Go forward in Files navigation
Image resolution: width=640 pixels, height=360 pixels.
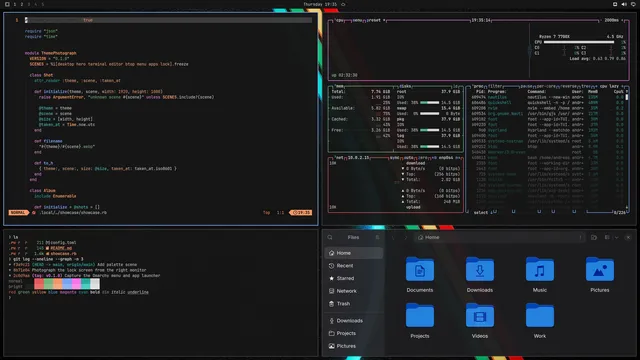tap(405, 237)
